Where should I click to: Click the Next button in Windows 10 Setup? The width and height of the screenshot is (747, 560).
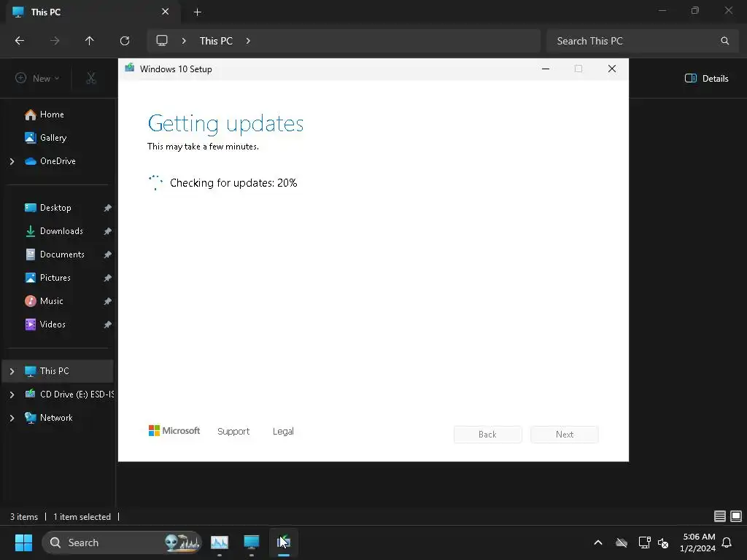point(565,435)
